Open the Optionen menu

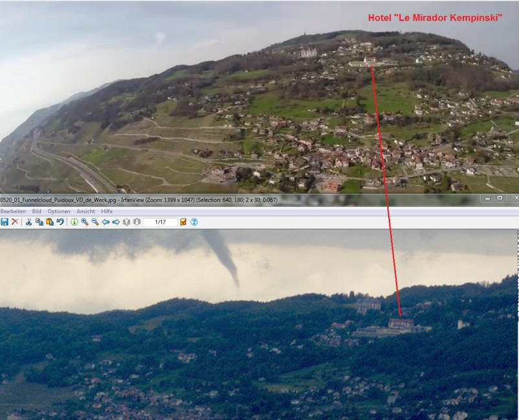pyautogui.click(x=58, y=211)
